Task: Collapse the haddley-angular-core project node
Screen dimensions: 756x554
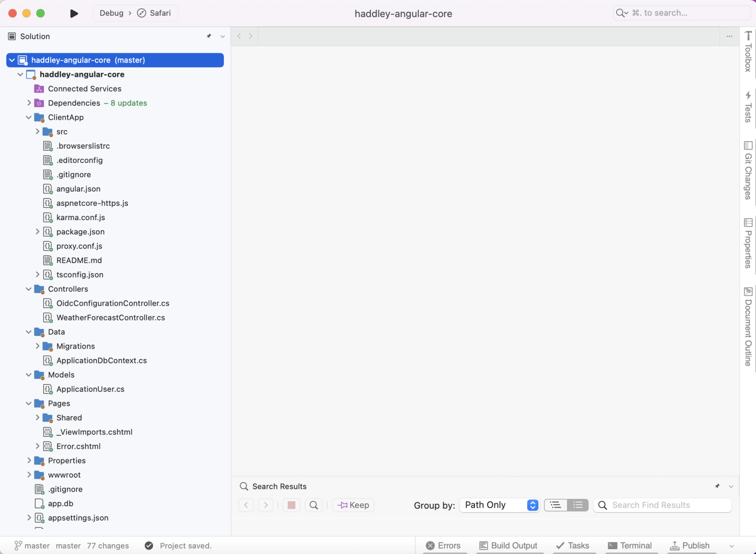Action: click(x=20, y=74)
